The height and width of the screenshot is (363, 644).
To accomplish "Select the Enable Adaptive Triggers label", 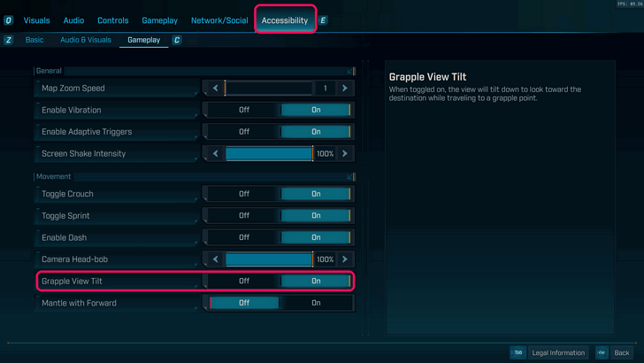I will pyautogui.click(x=87, y=132).
